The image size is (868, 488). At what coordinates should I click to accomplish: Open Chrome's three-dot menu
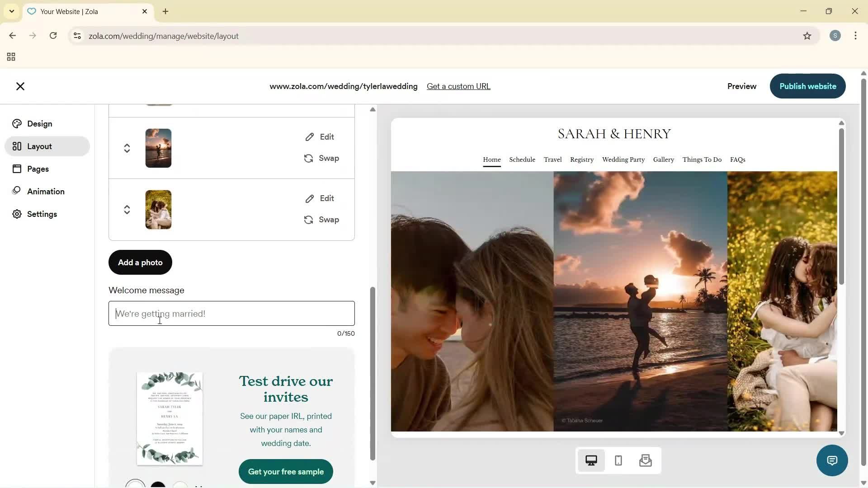(x=855, y=36)
